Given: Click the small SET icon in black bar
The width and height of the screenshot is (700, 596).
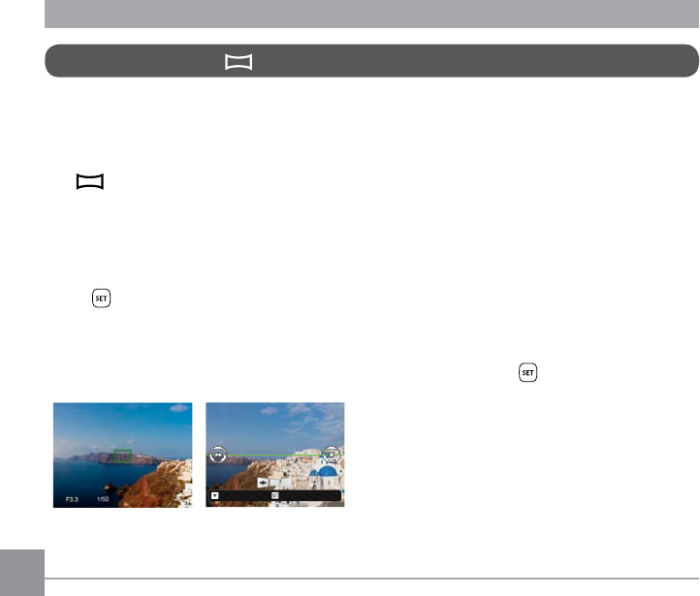Looking at the screenshot, I should coord(275,495).
